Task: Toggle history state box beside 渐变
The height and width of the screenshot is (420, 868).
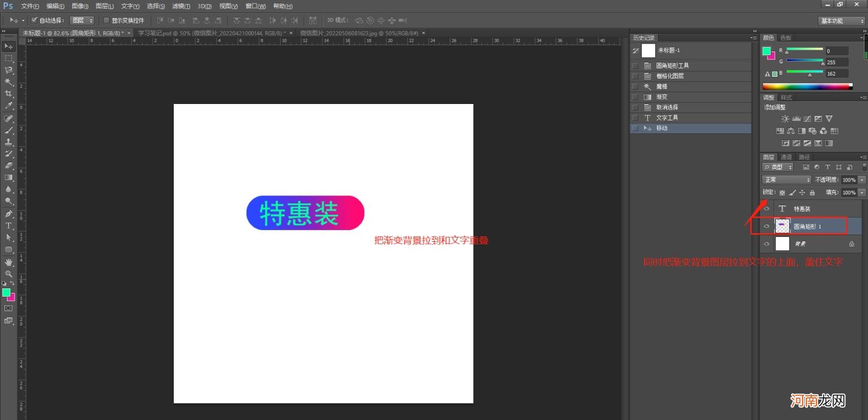Action: (x=635, y=97)
